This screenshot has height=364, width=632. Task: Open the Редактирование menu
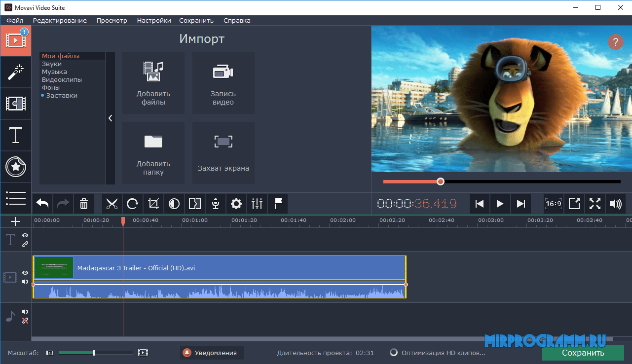(x=60, y=20)
